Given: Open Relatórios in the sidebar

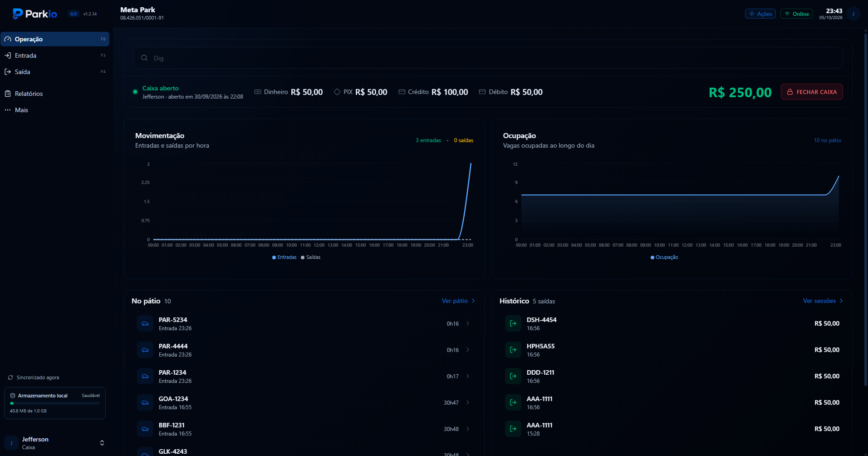Looking at the screenshot, I should [55, 94].
